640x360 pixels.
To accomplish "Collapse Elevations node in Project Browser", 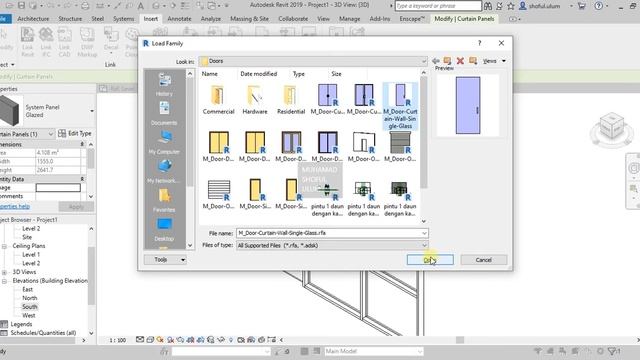I will coord(4,281).
